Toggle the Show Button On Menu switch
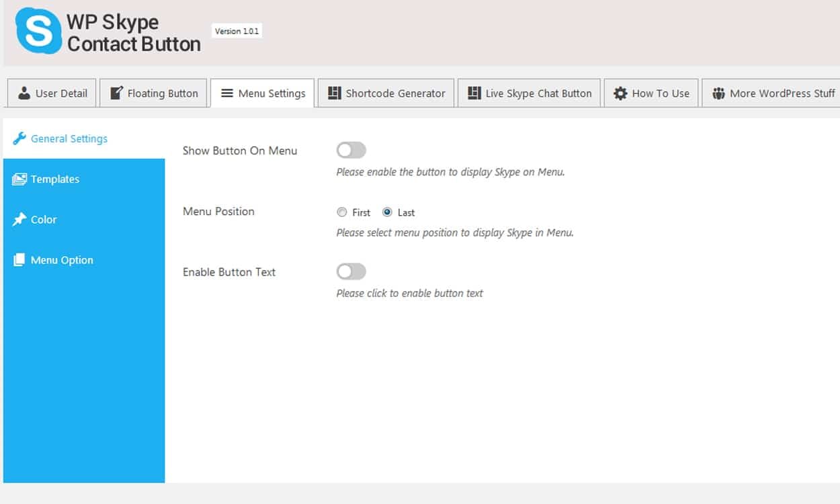Screen dimensions: 840x504 point(351,150)
